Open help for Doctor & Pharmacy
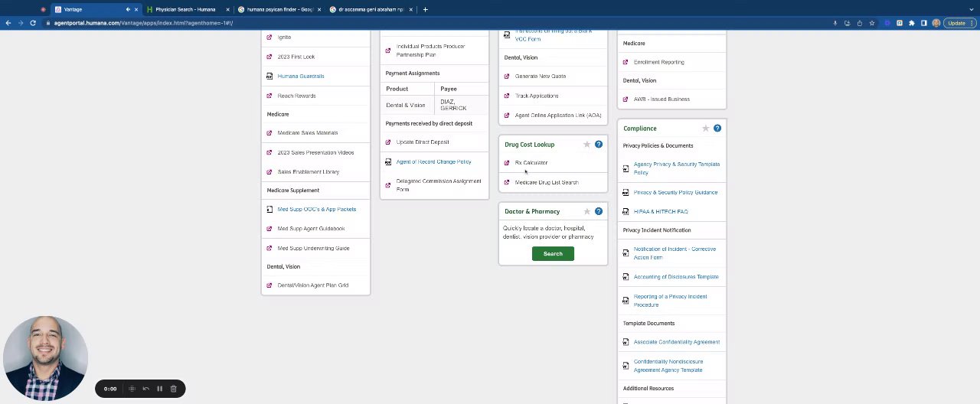Image resolution: width=980 pixels, height=404 pixels. (x=599, y=211)
